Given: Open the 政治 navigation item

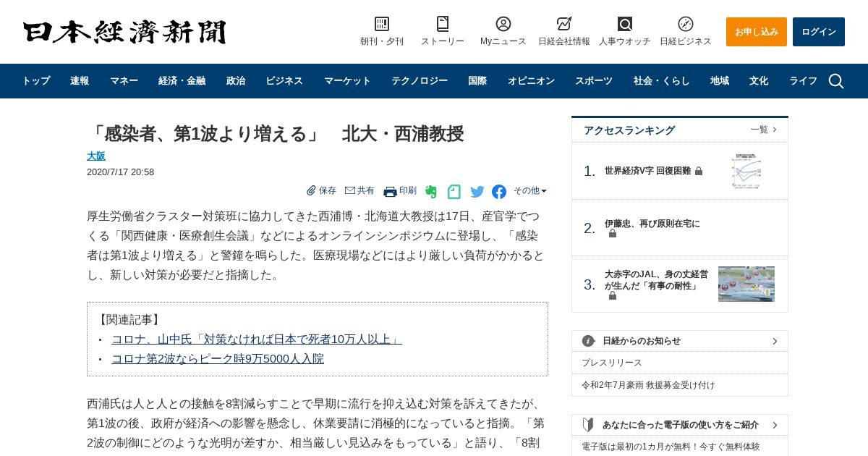Looking at the screenshot, I should [236, 81].
